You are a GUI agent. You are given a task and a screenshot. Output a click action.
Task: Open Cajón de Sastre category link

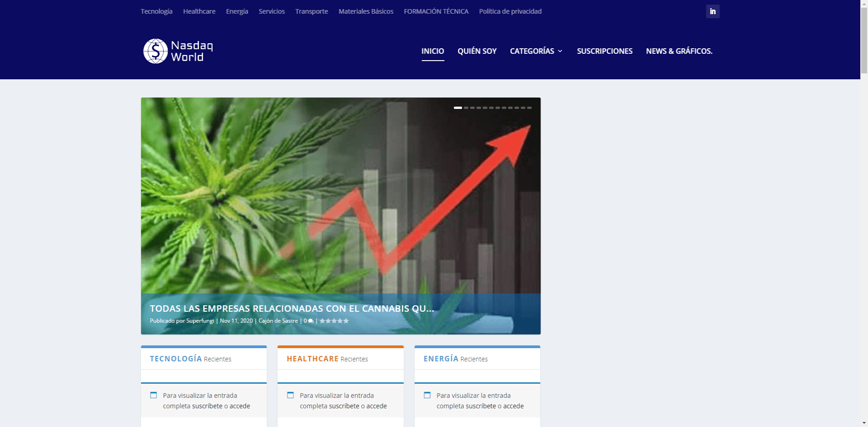coord(278,321)
